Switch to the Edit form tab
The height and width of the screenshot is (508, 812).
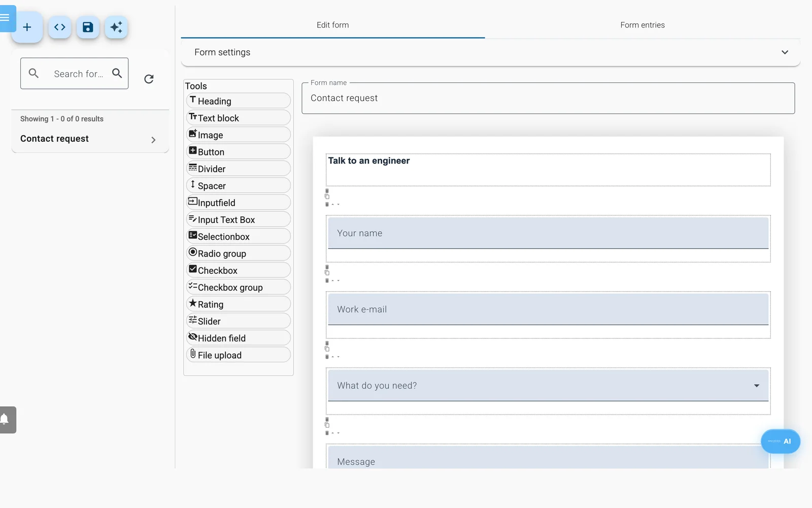[333, 25]
